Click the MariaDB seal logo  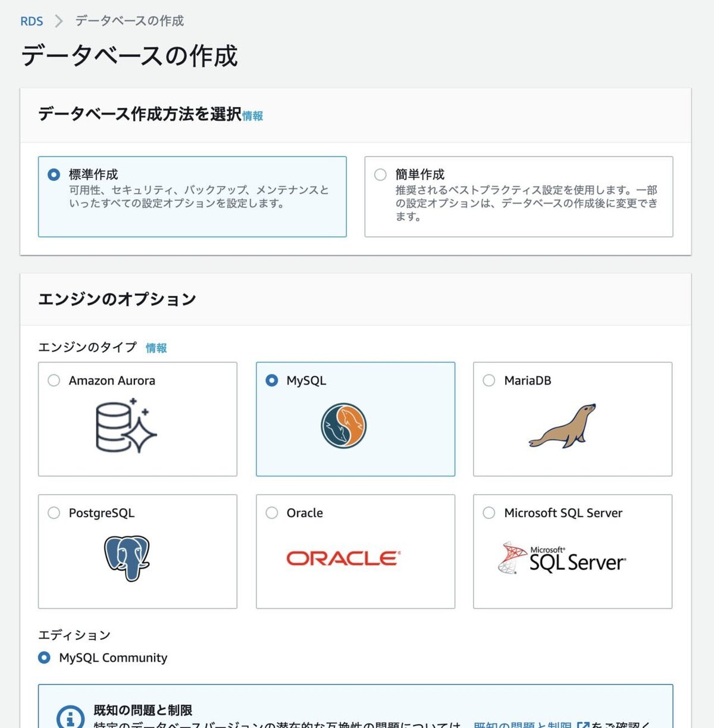coord(562,426)
